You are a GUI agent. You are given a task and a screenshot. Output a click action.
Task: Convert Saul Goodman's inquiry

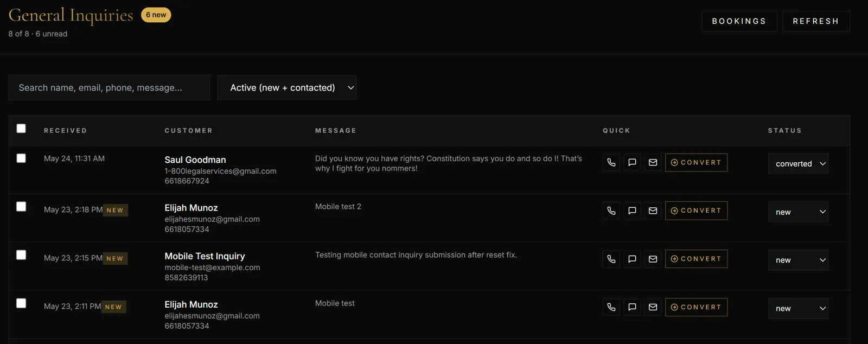point(696,162)
